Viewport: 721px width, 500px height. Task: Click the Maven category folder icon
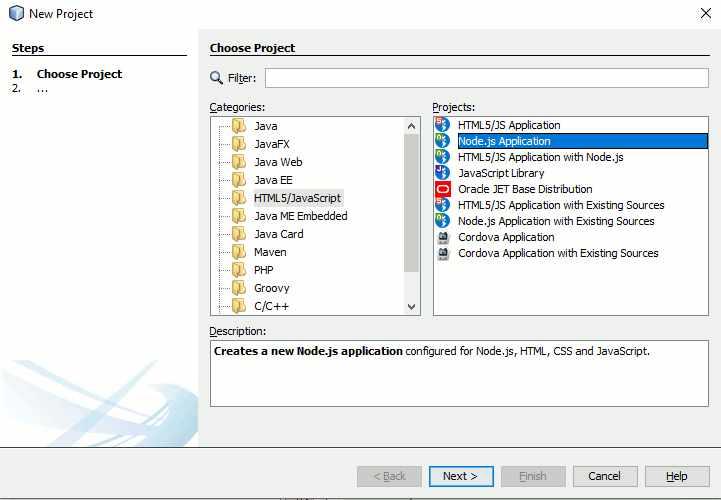(x=239, y=252)
